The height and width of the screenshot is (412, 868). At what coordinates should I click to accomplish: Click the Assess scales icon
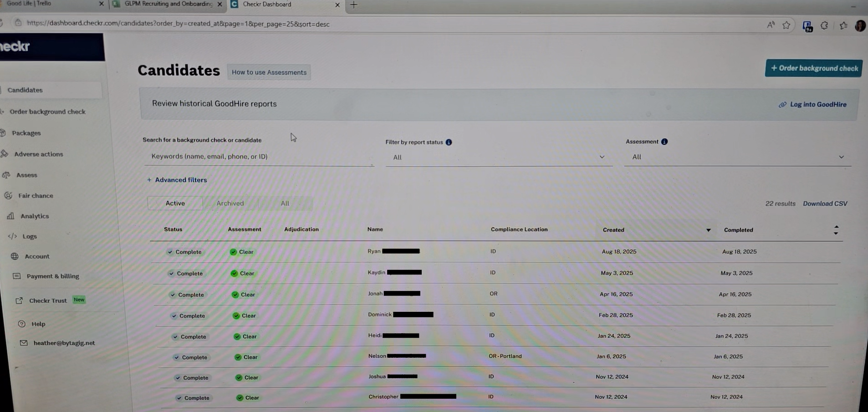[6, 175]
